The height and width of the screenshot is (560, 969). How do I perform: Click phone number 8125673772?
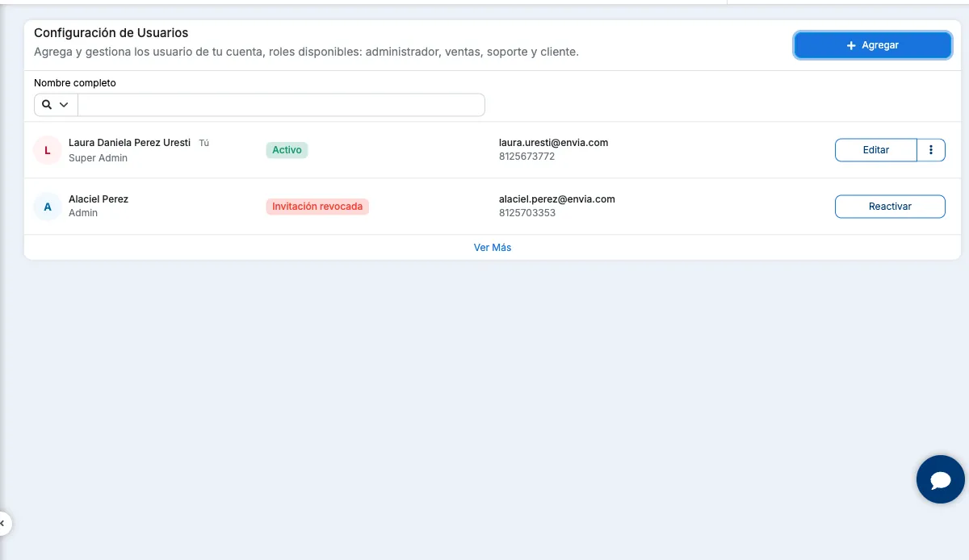[x=526, y=157]
